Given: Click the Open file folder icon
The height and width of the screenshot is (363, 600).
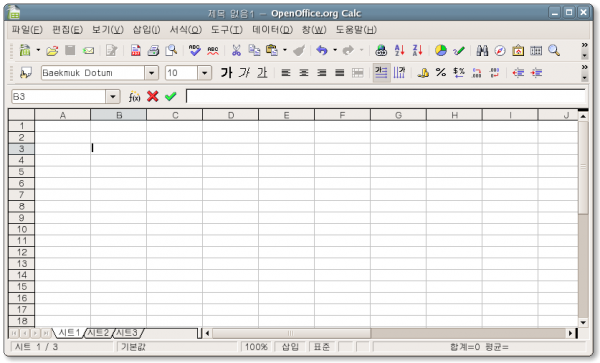Looking at the screenshot, I should (x=52, y=50).
